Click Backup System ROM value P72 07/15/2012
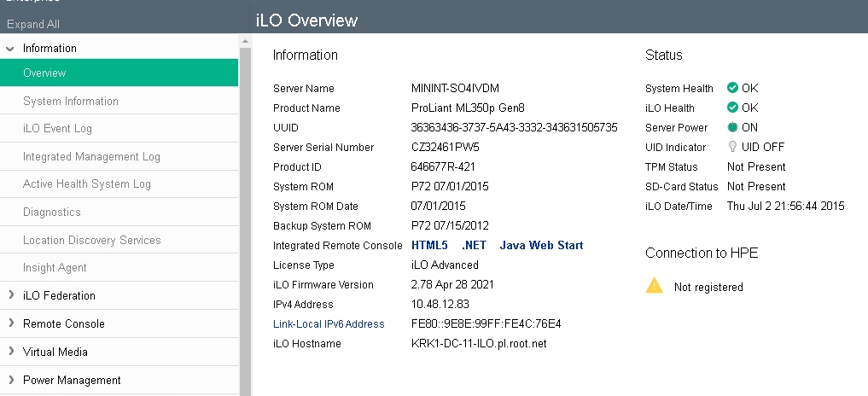Viewport: 868px width, 396px height. [x=450, y=225]
